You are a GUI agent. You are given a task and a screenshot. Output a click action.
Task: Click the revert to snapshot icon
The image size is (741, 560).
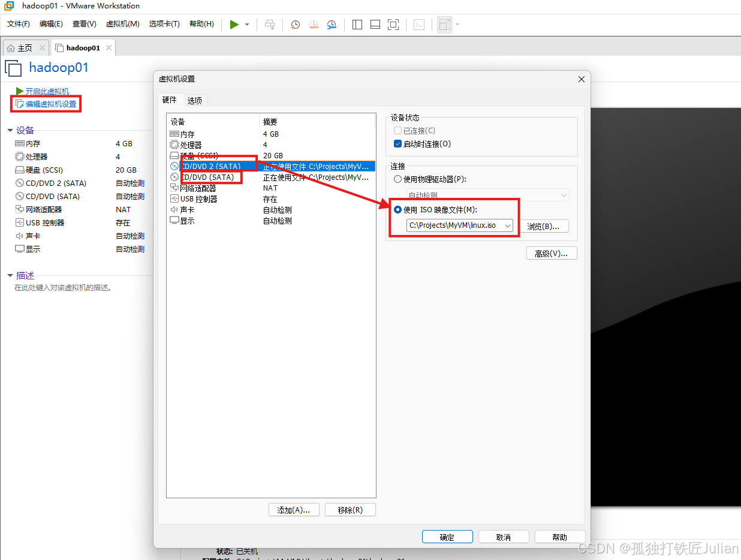tap(314, 25)
